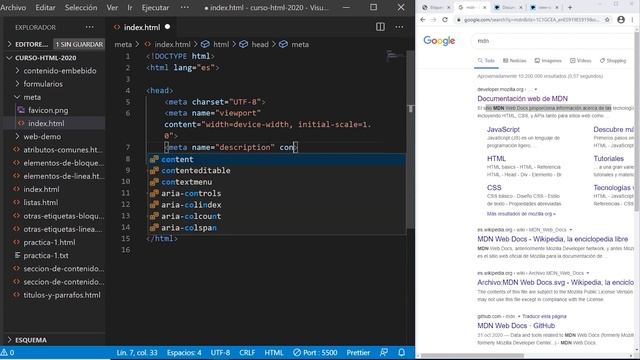Image resolution: width=640 pixels, height=360 pixels.
Task: Open favicon.png in the explorer
Action: (48, 110)
